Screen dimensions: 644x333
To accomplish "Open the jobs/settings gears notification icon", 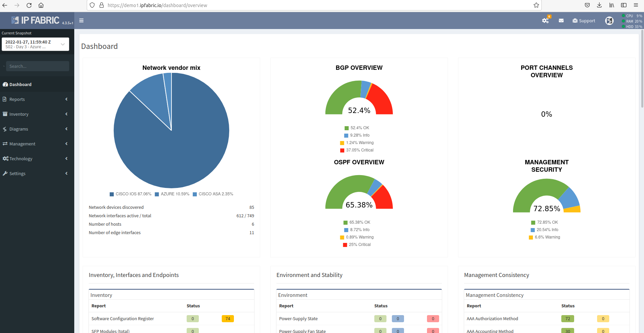I will point(546,20).
